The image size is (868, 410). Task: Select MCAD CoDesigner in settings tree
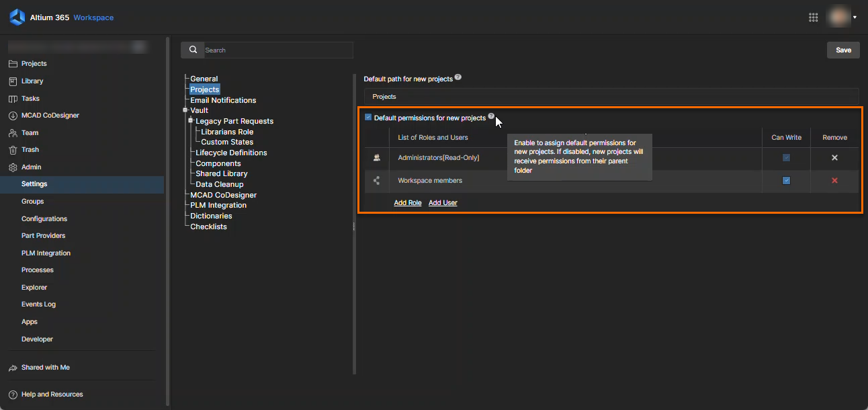224,195
